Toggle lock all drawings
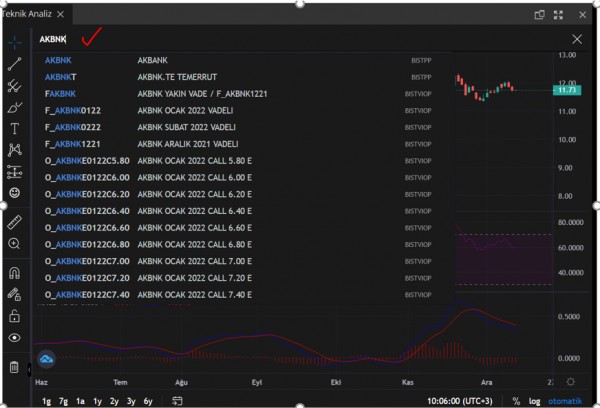Viewport: 600px width, 408px height. tap(15, 316)
